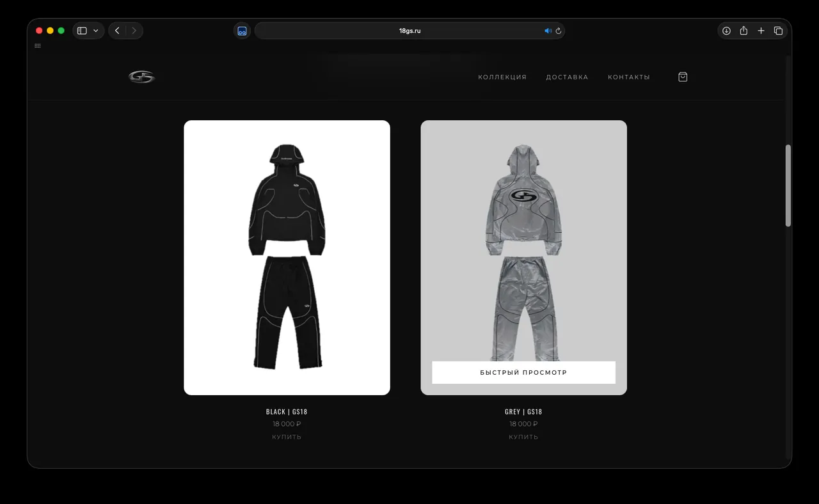
Task: Click the GS logo in header
Action: 141,77
